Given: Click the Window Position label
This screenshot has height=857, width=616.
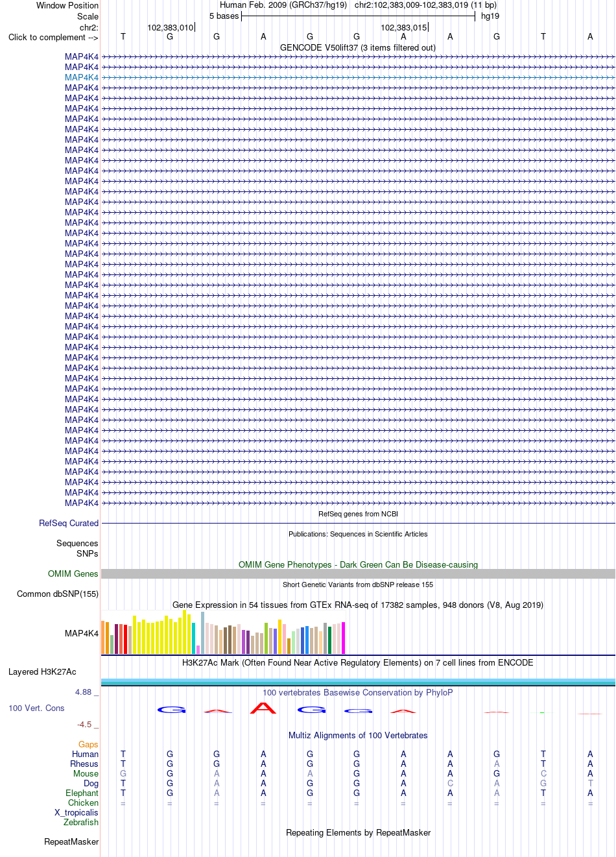Looking at the screenshot, I should click(x=67, y=6).
